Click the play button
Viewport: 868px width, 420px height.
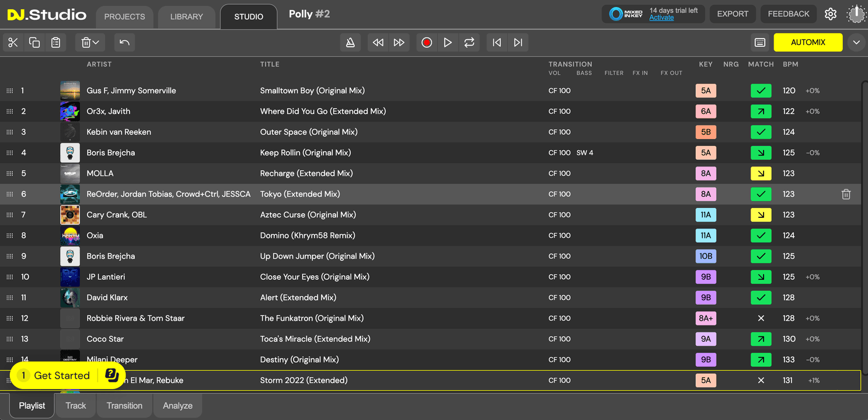click(448, 43)
